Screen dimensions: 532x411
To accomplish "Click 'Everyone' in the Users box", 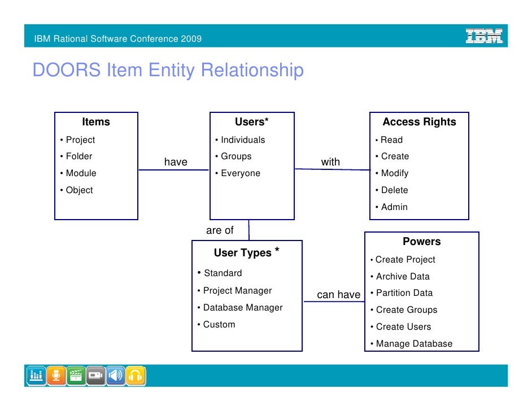I will click(x=241, y=173).
